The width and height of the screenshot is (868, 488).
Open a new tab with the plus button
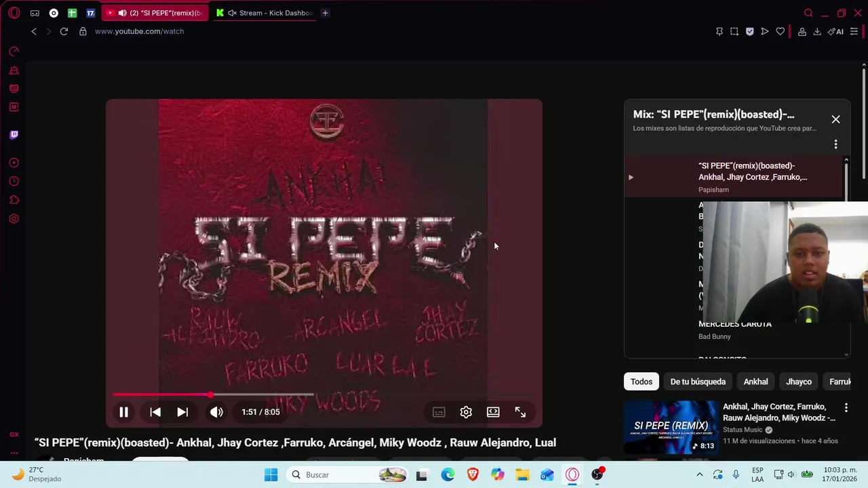click(x=325, y=13)
